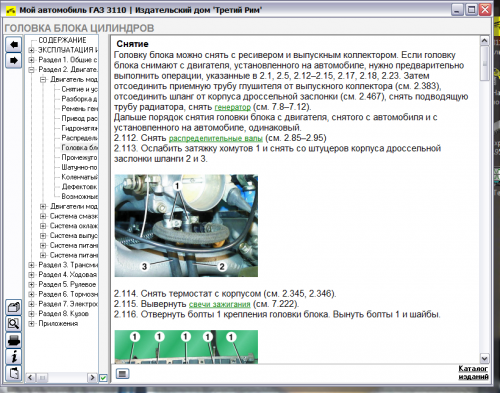The width and height of the screenshot is (500, 393).
Task: Click the open folder icon in left toolbar
Action: 14,307
